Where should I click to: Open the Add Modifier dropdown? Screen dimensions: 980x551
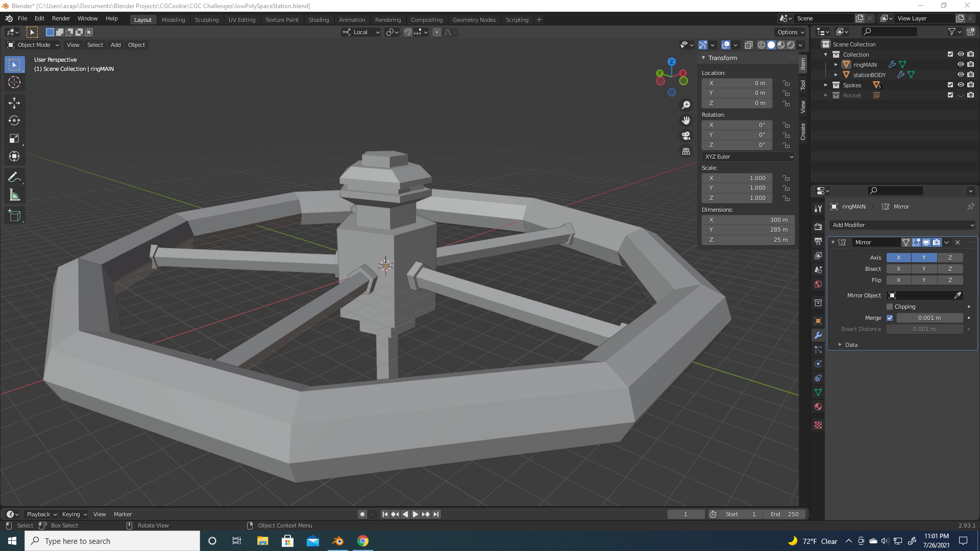pos(902,225)
